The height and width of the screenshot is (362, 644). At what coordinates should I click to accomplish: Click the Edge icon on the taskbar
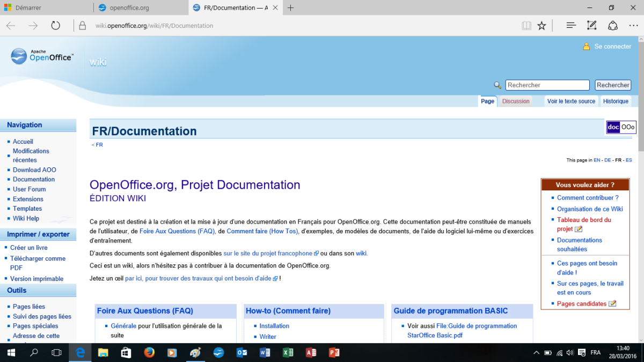80,352
